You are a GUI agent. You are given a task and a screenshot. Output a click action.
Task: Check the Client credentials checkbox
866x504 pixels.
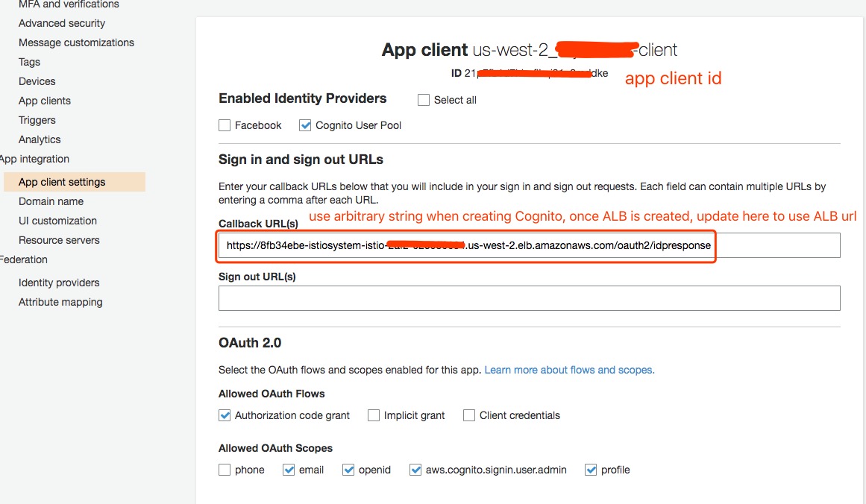coord(469,415)
